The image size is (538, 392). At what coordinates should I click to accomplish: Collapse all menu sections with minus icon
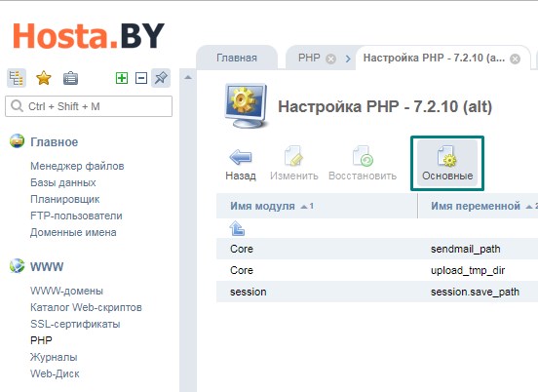tap(141, 78)
